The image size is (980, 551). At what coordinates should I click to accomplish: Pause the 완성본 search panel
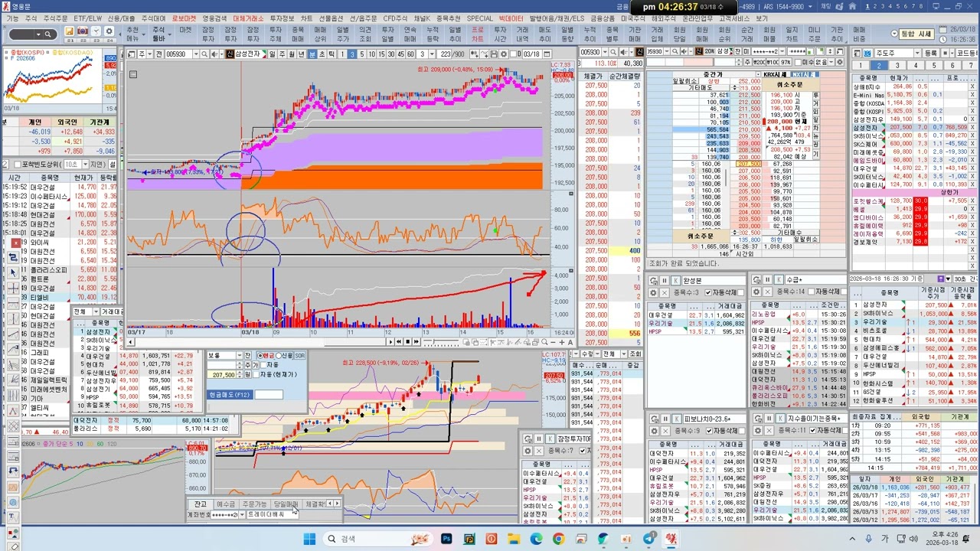pyautogui.click(x=665, y=280)
